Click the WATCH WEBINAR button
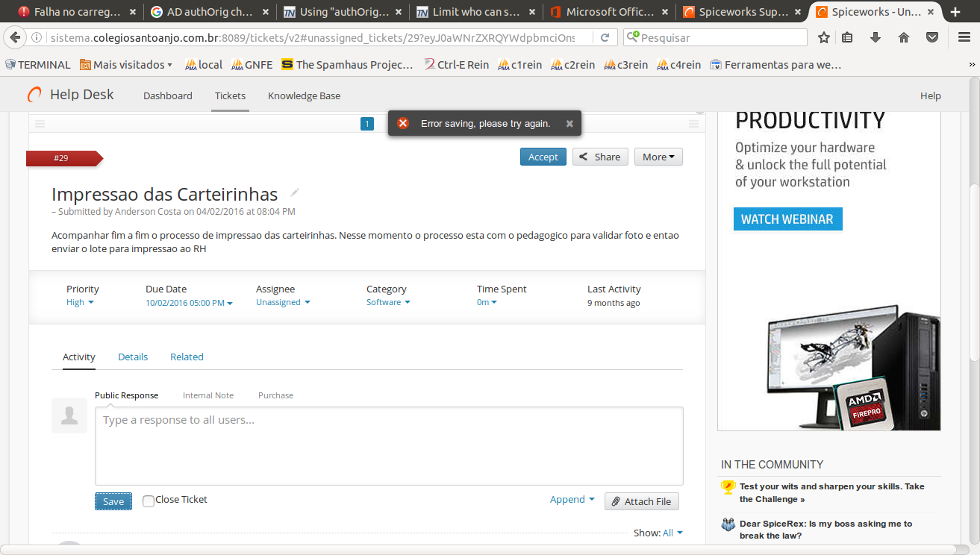The height and width of the screenshot is (555, 980). click(787, 219)
